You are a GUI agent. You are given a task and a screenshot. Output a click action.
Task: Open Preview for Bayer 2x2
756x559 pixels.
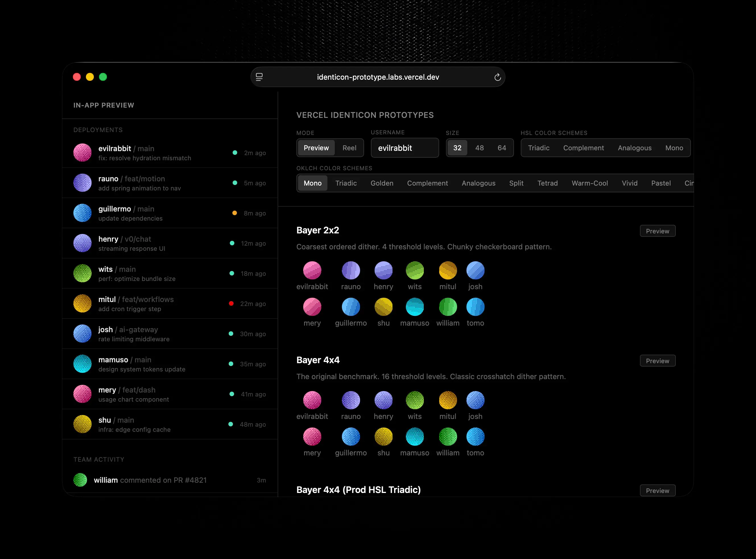point(657,231)
